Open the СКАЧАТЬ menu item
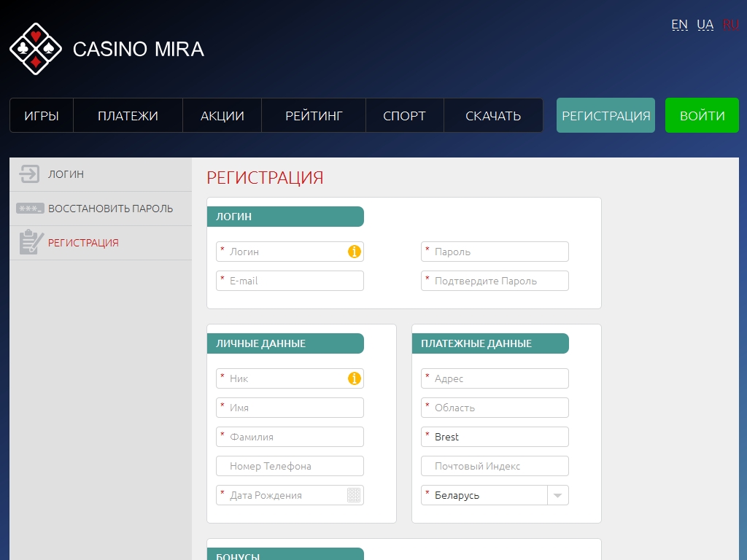This screenshot has width=747, height=560. [493, 116]
